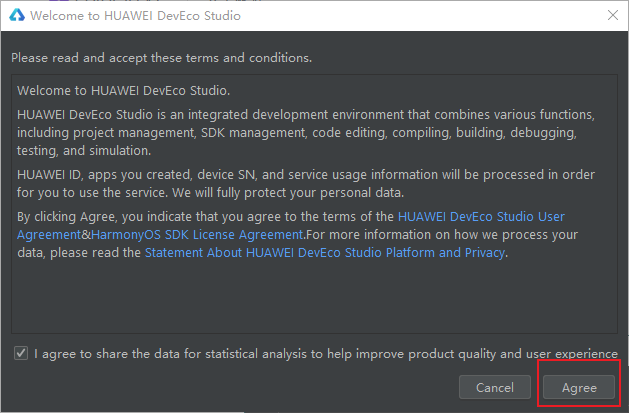Screen dimensions: 629x413
Task: Open the Statement About Platform and Privacy link
Action: [325, 253]
